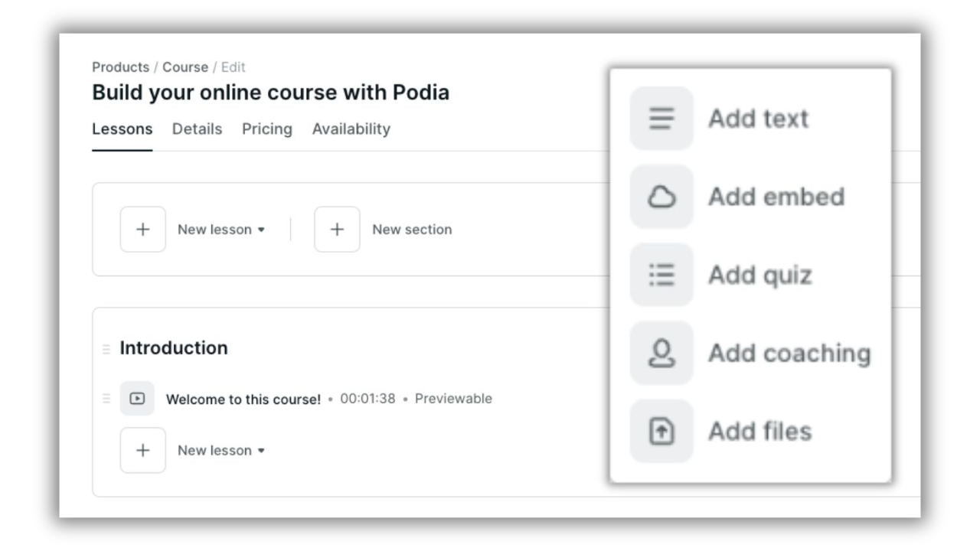The image size is (980, 551).
Task: Click the top New lesson plus icon
Action: 143,230
